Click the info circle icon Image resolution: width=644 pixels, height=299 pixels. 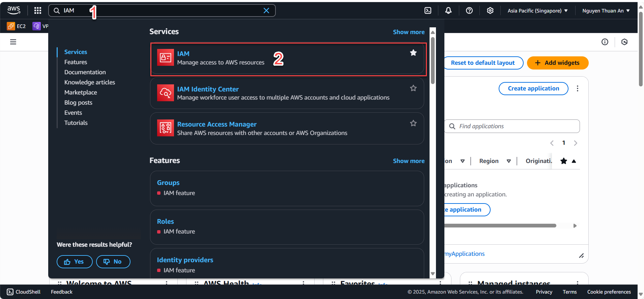pyautogui.click(x=605, y=42)
